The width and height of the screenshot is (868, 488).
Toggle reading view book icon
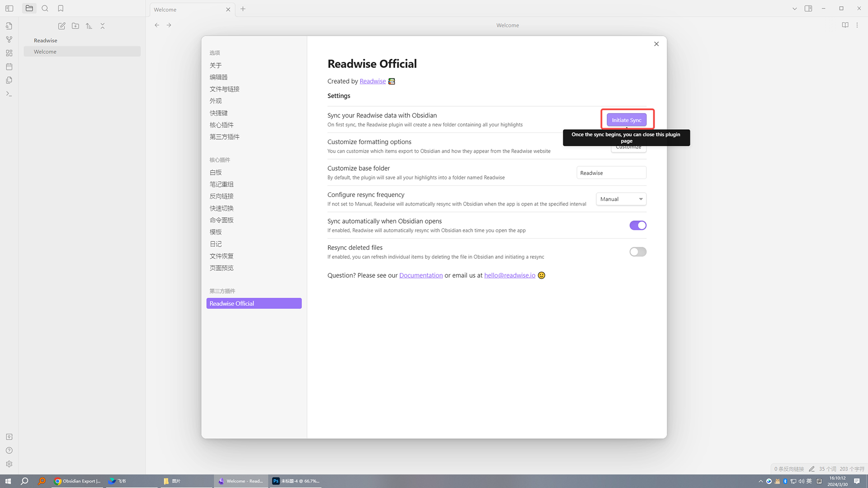coord(845,25)
